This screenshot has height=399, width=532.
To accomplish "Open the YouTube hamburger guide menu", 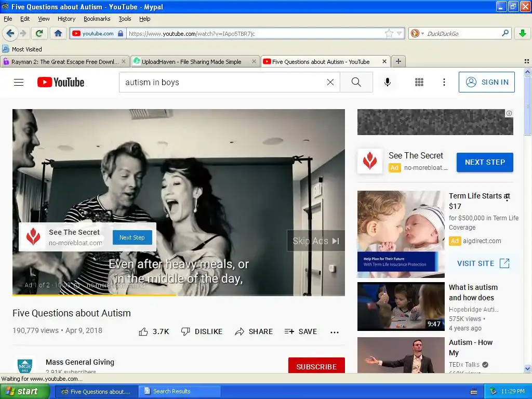I will click(19, 82).
